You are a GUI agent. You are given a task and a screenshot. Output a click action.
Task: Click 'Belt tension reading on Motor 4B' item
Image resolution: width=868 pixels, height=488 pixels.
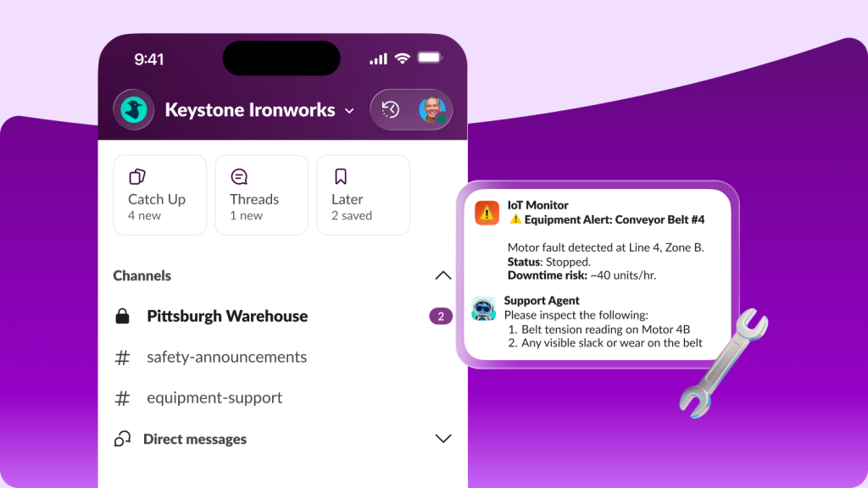tap(605, 330)
